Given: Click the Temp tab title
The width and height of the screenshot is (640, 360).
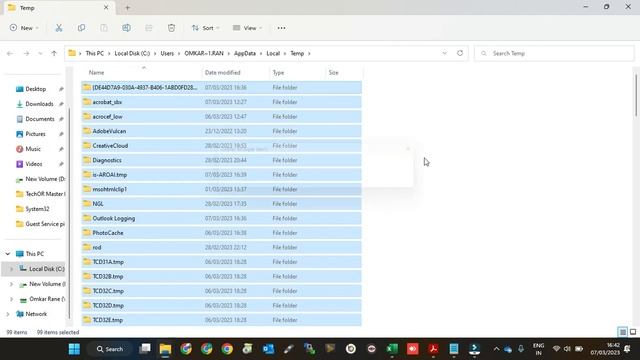Looking at the screenshot, I should (x=27, y=8).
